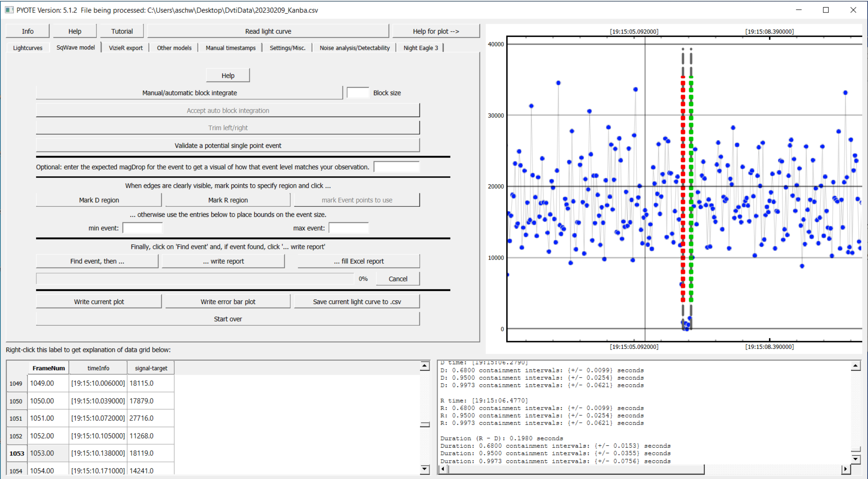Maximize the PYOTE window
This screenshot has height=479, width=868.
pyautogui.click(x=826, y=10)
